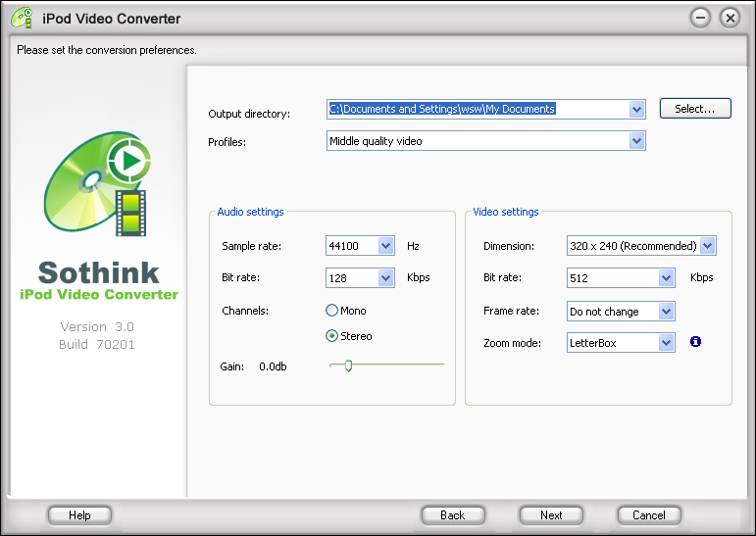756x536 pixels.
Task: Click the Select... button
Action: [x=695, y=109]
